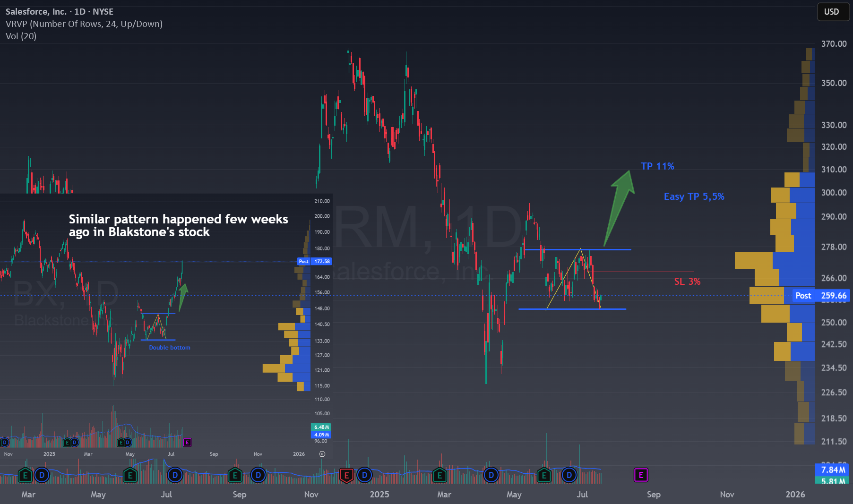The width and height of the screenshot is (853, 504).
Task: Select the TP 11% text label
Action: pos(657,166)
